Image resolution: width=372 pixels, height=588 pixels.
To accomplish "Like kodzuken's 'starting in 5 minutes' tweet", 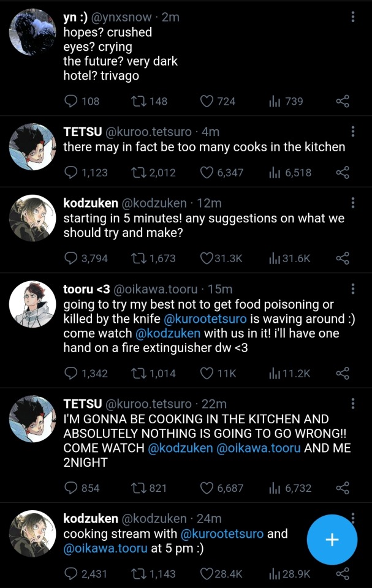I will 208,258.
